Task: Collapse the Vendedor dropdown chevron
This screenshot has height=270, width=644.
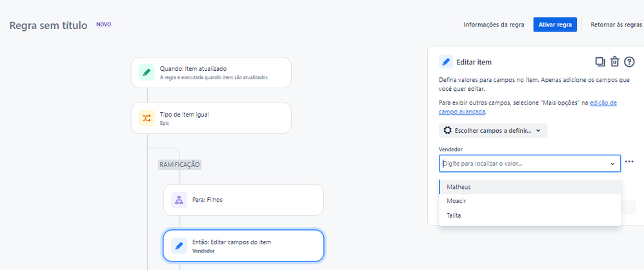Action: (x=612, y=164)
